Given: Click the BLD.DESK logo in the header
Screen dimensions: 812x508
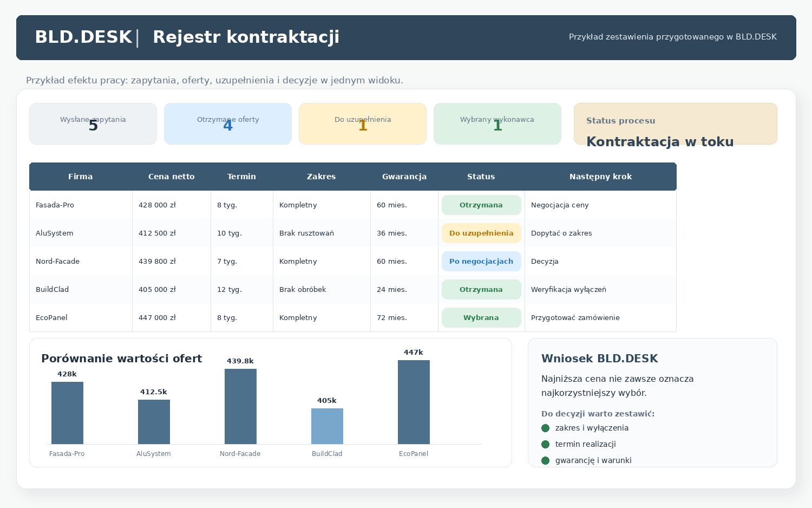Looking at the screenshot, I should tap(83, 37).
